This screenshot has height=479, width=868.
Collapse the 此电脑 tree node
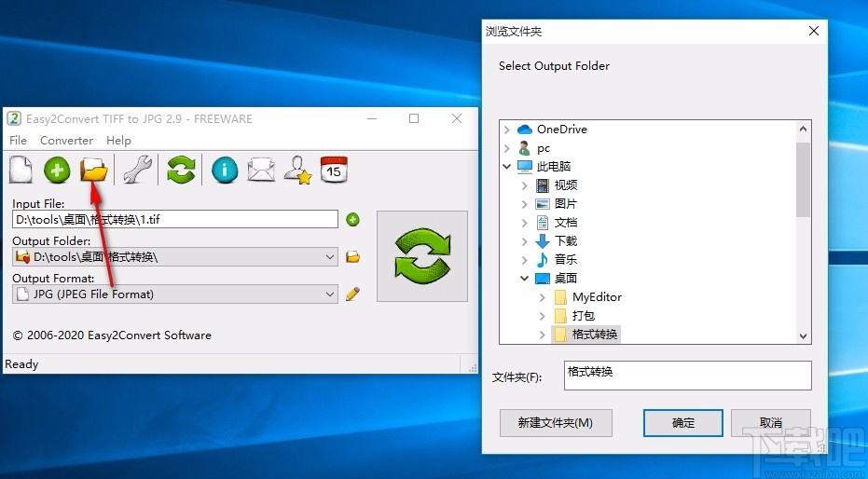coord(507,166)
